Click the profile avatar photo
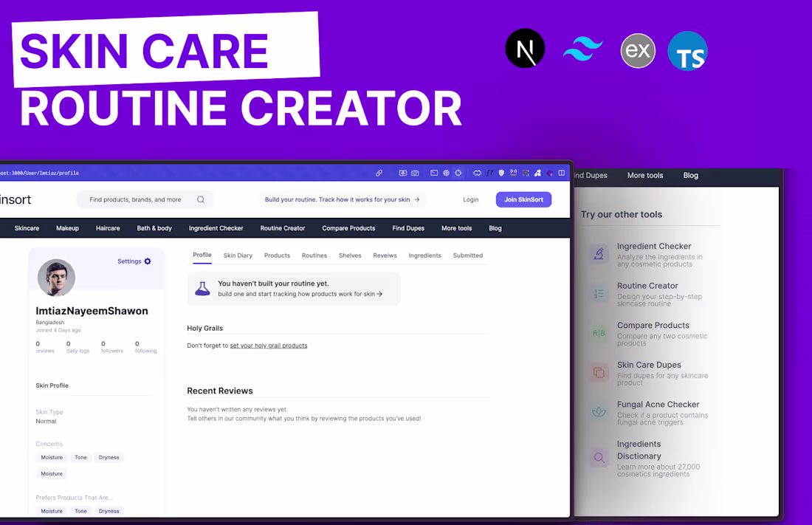Image resolution: width=812 pixels, height=525 pixels. click(x=56, y=278)
